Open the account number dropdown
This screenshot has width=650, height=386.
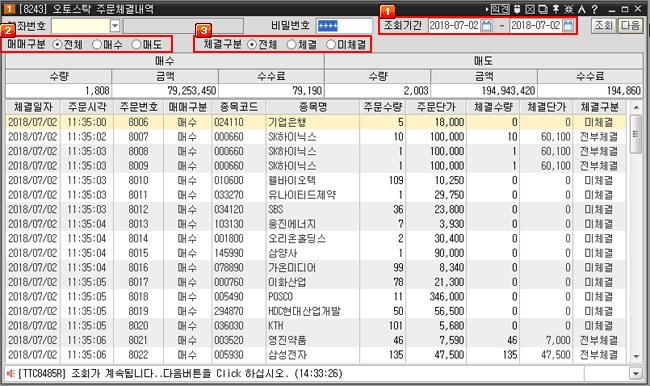click(115, 26)
